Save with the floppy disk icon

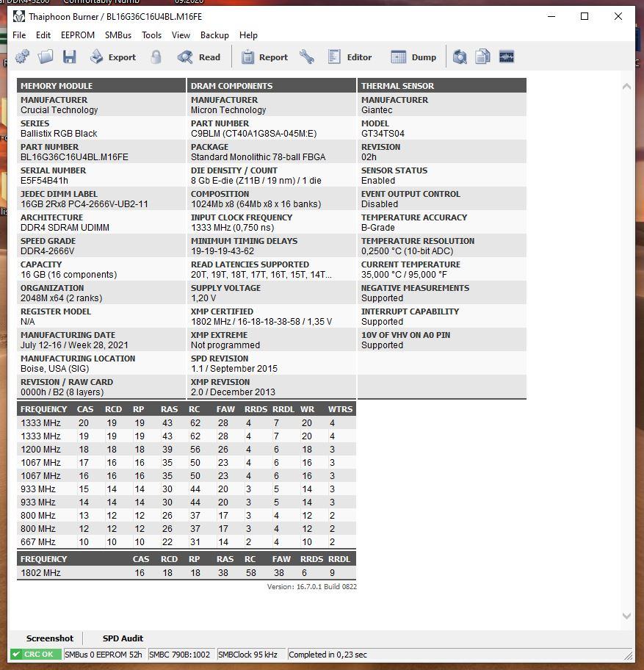click(69, 57)
